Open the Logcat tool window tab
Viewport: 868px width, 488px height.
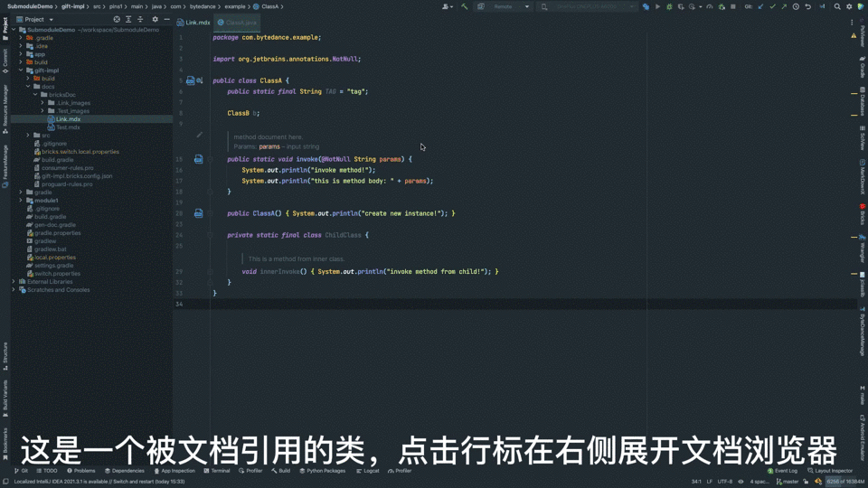coord(368,471)
